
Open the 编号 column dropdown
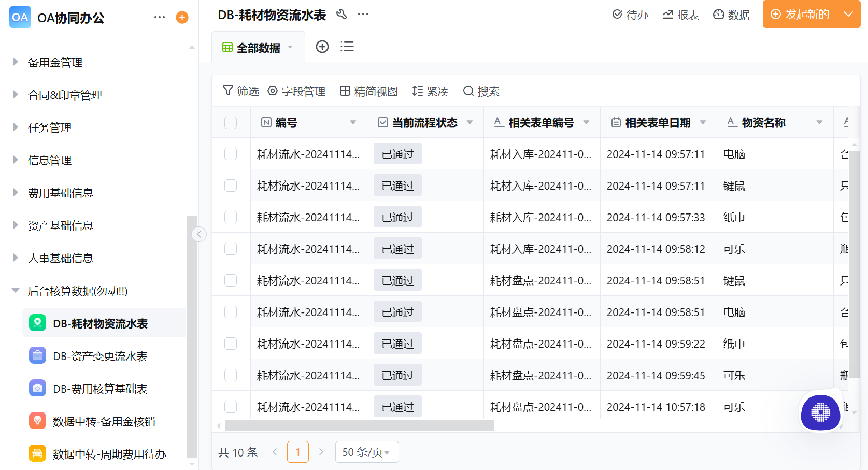click(353, 122)
